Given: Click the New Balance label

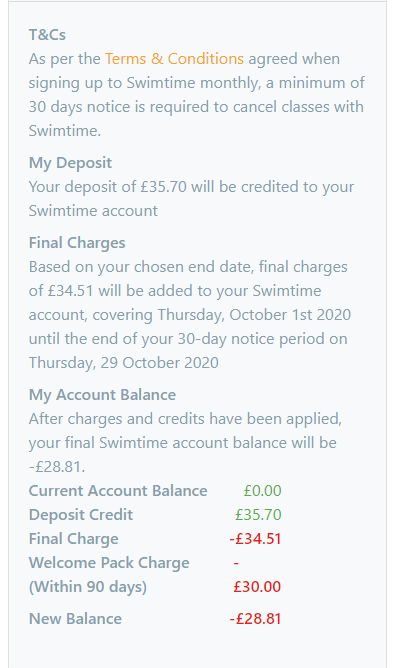Looking at the screenshot, I should 75,619.
